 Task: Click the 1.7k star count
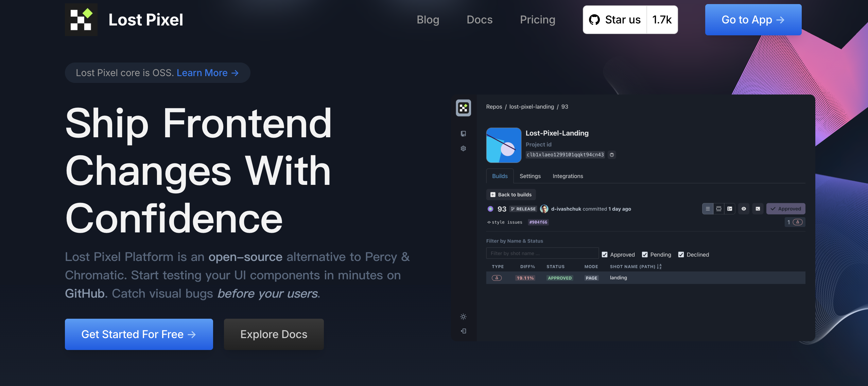click(662, 20)
